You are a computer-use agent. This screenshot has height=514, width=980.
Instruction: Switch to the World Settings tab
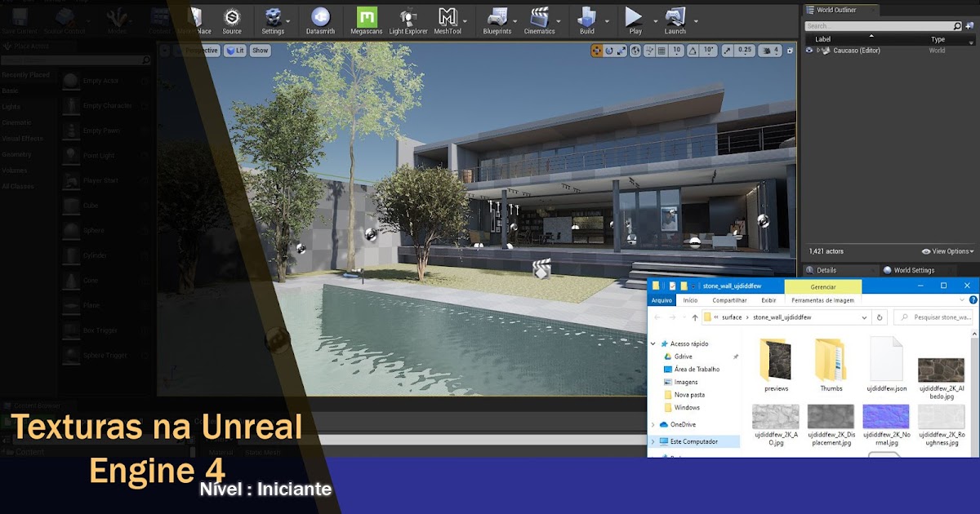pyautogui.click(x=909, y=269)
